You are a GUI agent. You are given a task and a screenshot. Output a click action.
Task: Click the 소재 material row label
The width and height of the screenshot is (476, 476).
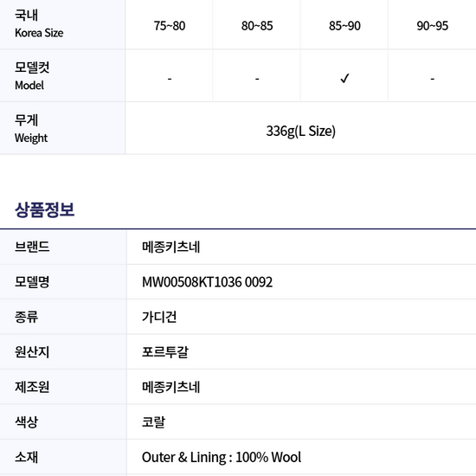[26, 457]
